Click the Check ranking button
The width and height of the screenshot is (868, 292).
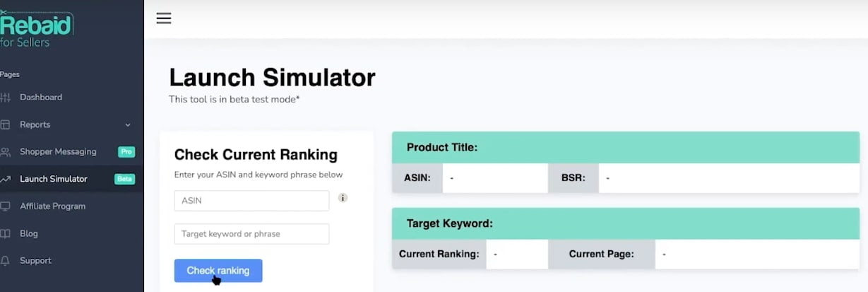pyautogui.click(x=218, y=271)
